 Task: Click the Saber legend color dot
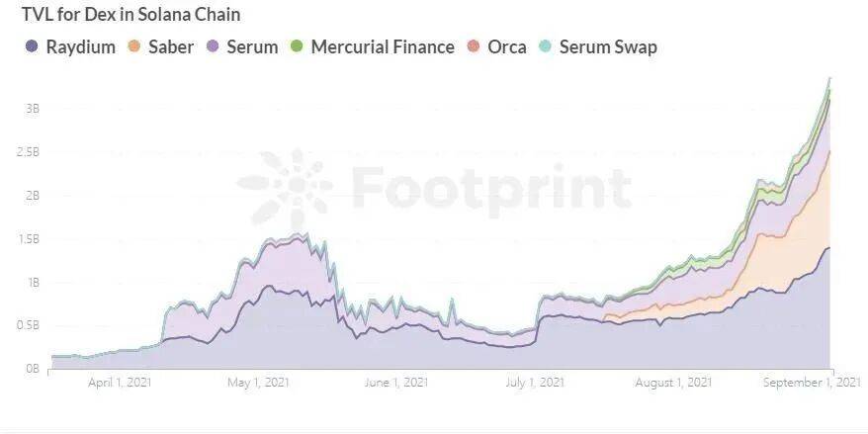tap(134, 47)
